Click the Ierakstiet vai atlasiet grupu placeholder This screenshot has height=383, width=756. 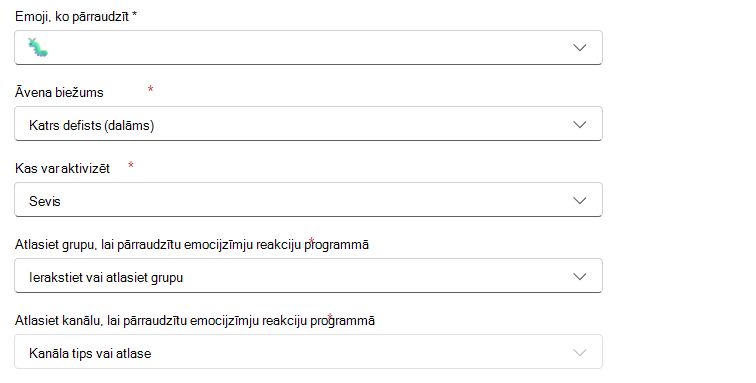106,277
